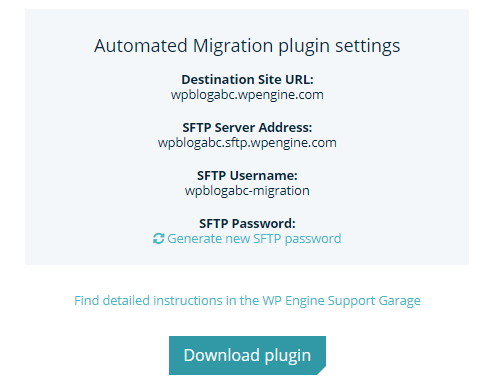Click the Download plugin button
This screenshot has width=485, height=391.
(247, 355)
